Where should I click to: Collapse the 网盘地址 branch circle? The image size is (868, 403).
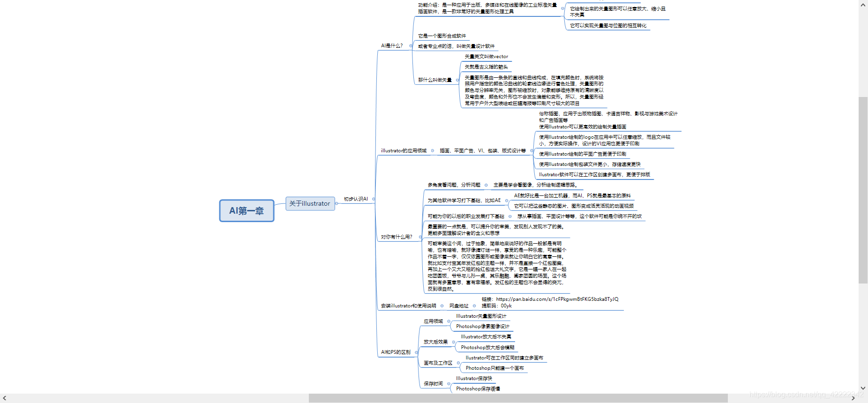click(x=474, y=306)
